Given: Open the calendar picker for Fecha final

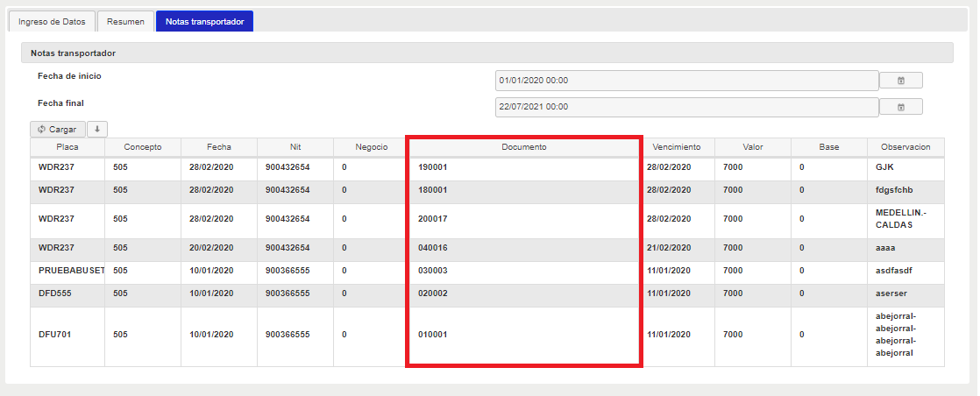Looking at the screenshot, I should coord(900,107).
